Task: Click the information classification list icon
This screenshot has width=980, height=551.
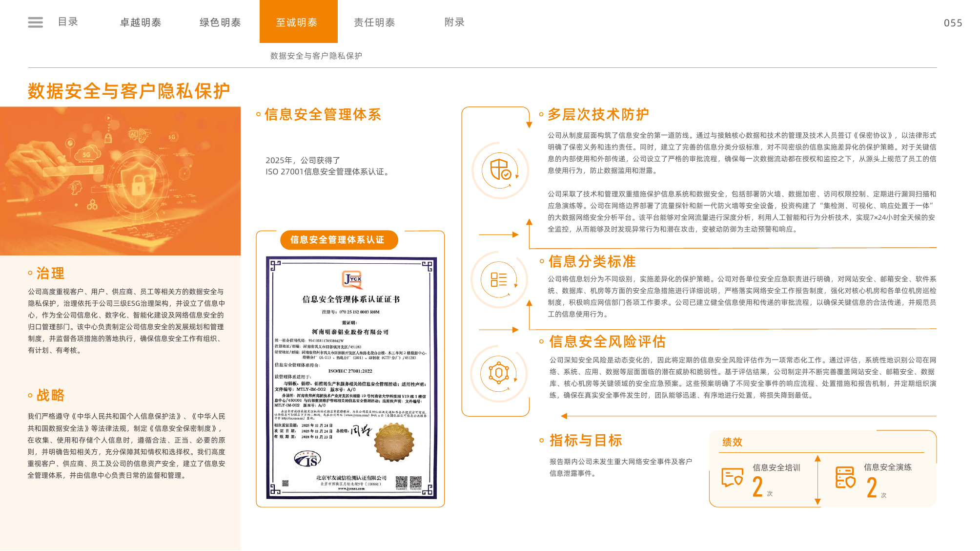Action: (x=499, y=279)
